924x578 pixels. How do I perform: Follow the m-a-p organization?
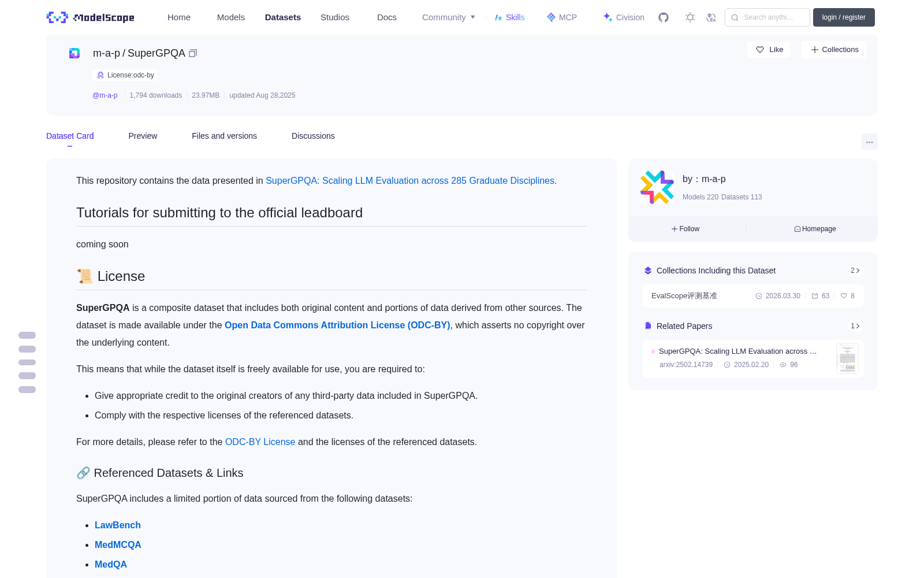point(685,229)
